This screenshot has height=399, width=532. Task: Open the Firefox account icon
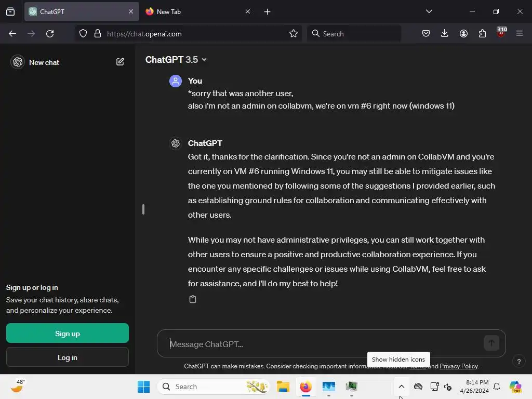[x=463, y=33]
